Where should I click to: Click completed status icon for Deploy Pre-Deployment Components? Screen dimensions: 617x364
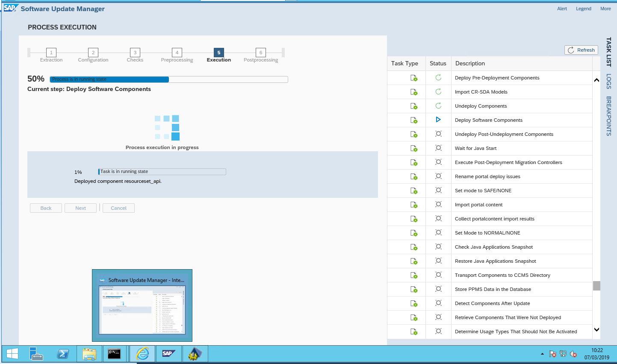[x=438, y=77]
